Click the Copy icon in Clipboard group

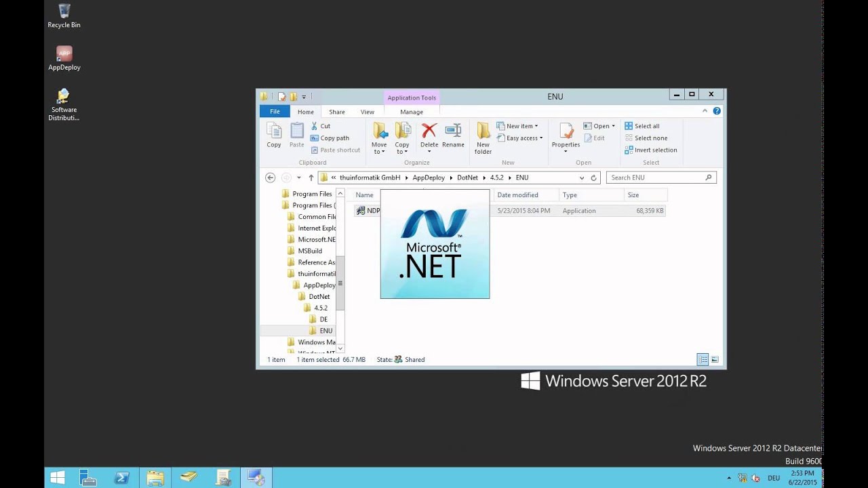pos(274,135)
